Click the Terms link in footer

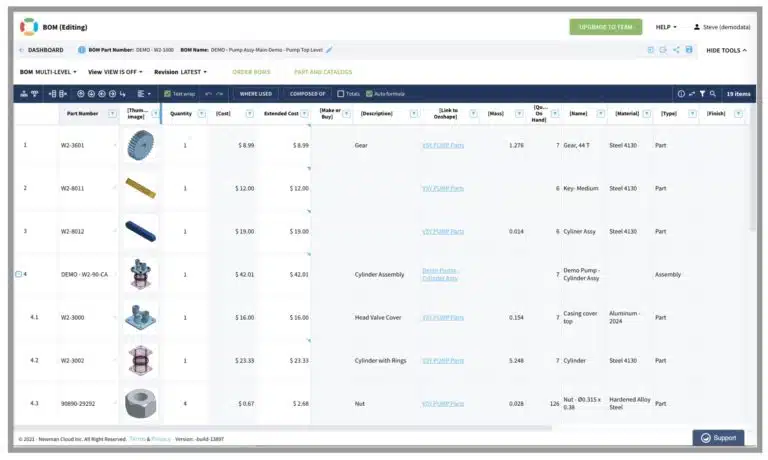tap(137, 439)
